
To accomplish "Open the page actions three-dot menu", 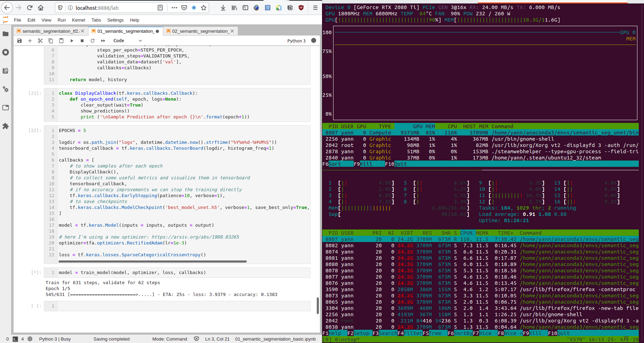I will tap(174, 8).
